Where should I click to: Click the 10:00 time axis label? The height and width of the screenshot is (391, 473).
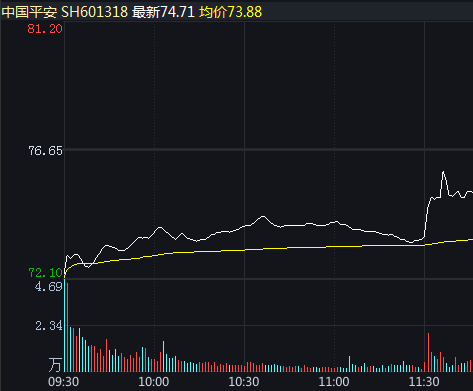pos(154,382)
